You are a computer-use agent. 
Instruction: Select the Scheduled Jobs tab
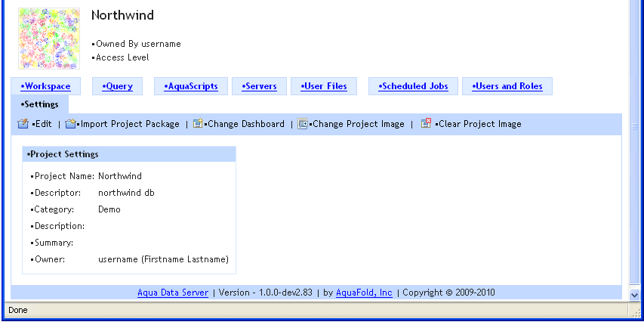[x=414, y=86]
